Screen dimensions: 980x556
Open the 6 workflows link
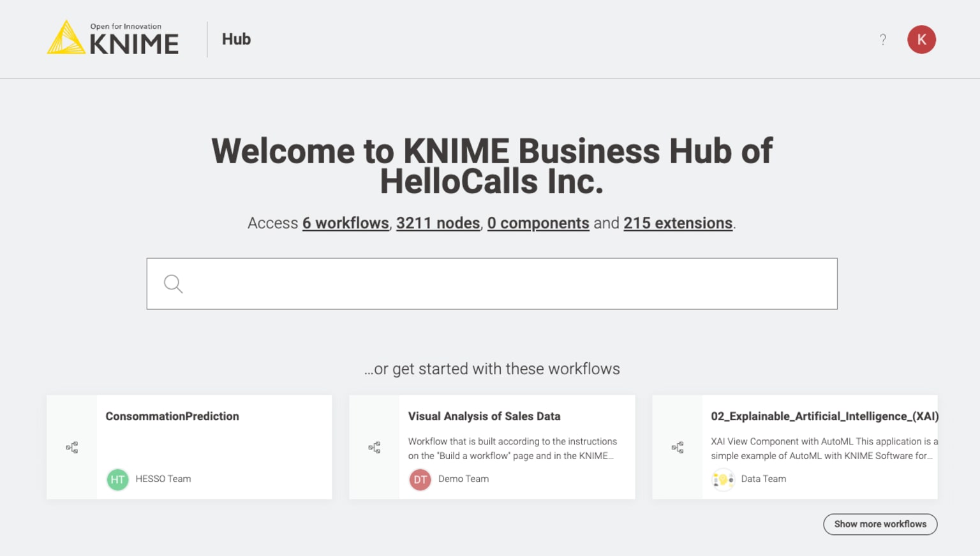point(345,223)
